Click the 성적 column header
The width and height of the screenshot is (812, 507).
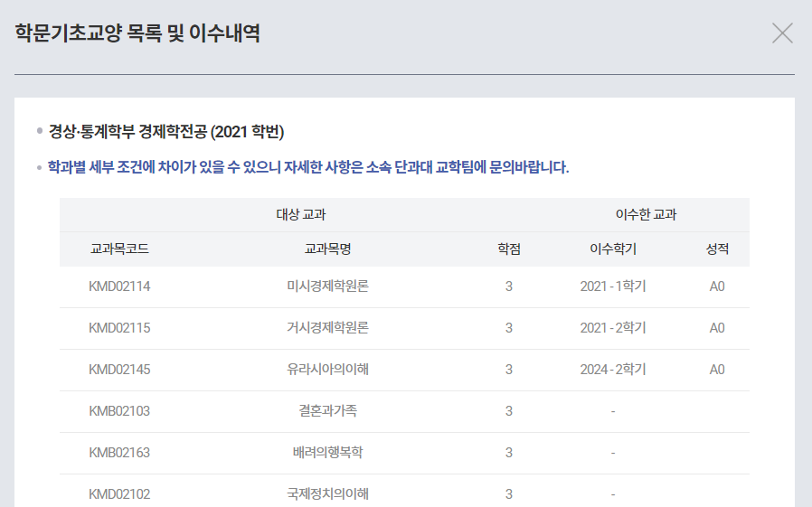point(717,249)
